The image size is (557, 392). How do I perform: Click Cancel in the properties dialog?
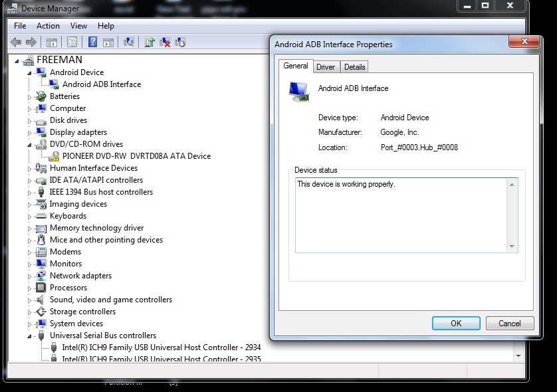[x=510, y=323]
